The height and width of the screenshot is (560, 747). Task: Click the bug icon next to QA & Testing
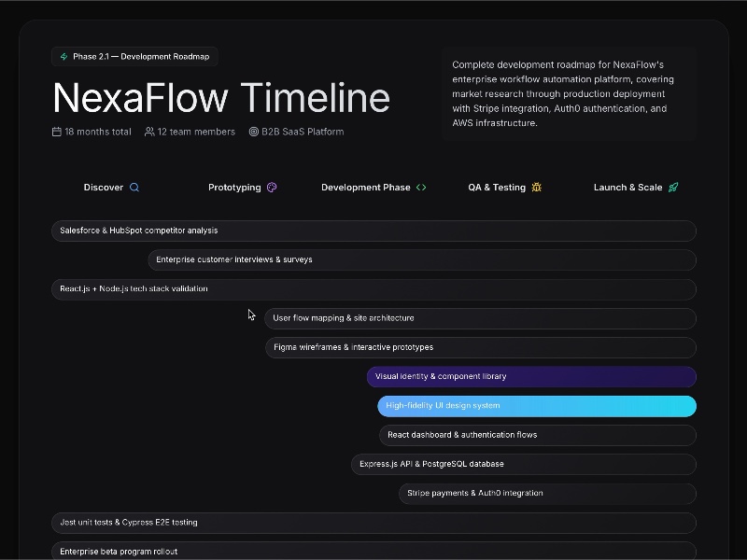pos(536,187)
